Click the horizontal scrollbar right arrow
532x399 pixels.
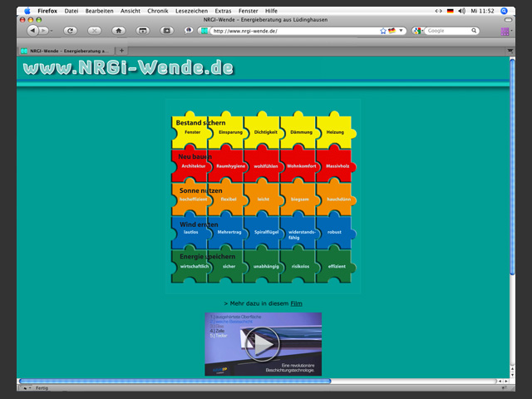point(506,382)
